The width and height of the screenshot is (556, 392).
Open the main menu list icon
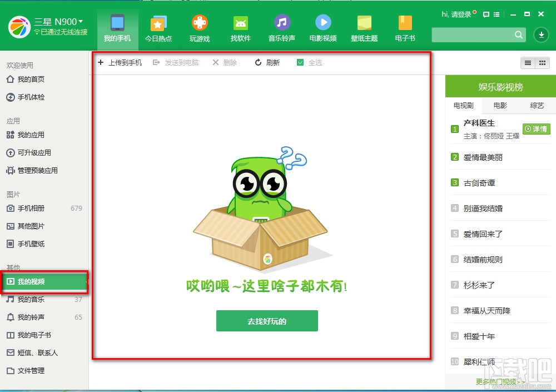tap(497, 14)
